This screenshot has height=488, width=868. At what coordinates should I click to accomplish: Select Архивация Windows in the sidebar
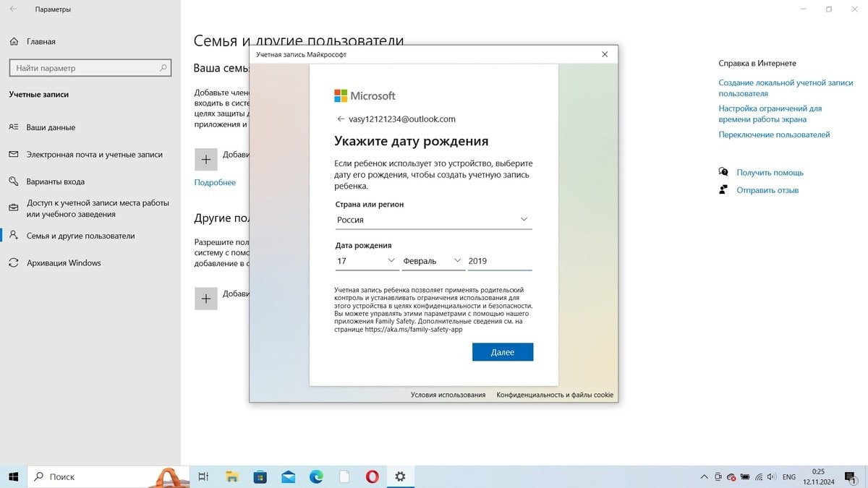(x=90, y=262)
